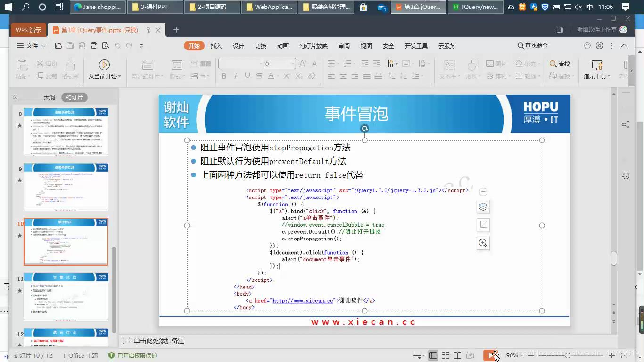Click the orange slideshow play button in status bar
Viewport: 644px width, 362px height.
[x=491, y=355]
